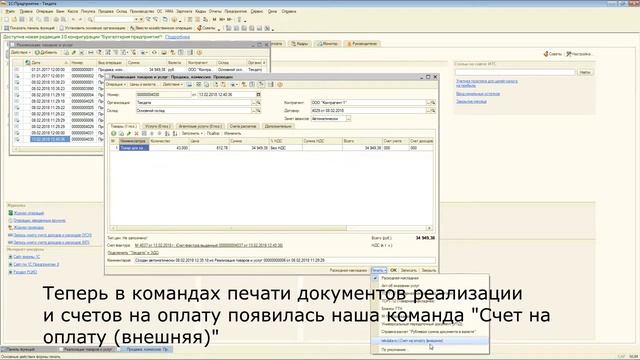Click 'Установить основную организацию' toolbar button
640x360 pixels.
(x=93, y=28)
